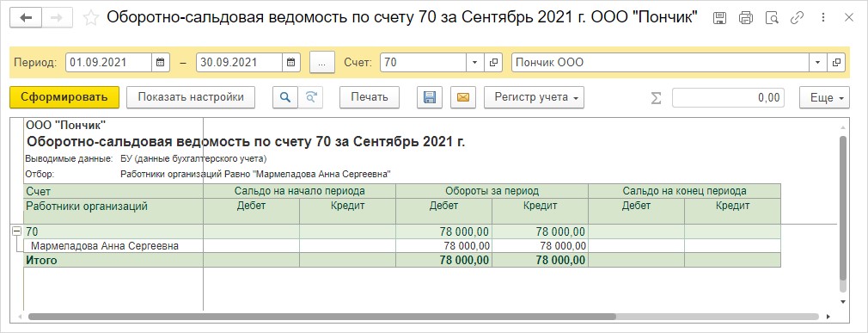Viewport: 868px width, 333px height.
Task: Click the send by email envelope icon
Action: point(462,97)
